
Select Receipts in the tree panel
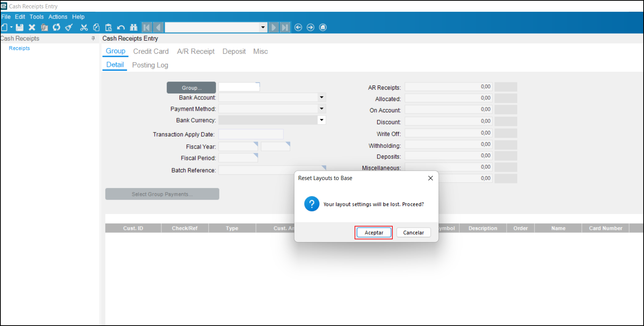19,48
